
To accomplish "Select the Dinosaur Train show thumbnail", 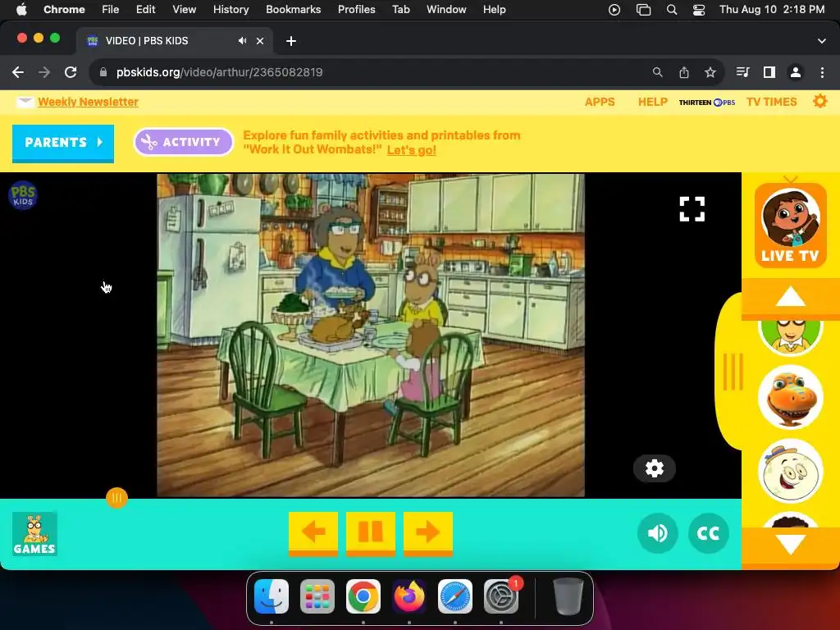I will pyautogui.click(x=791, y=397).
